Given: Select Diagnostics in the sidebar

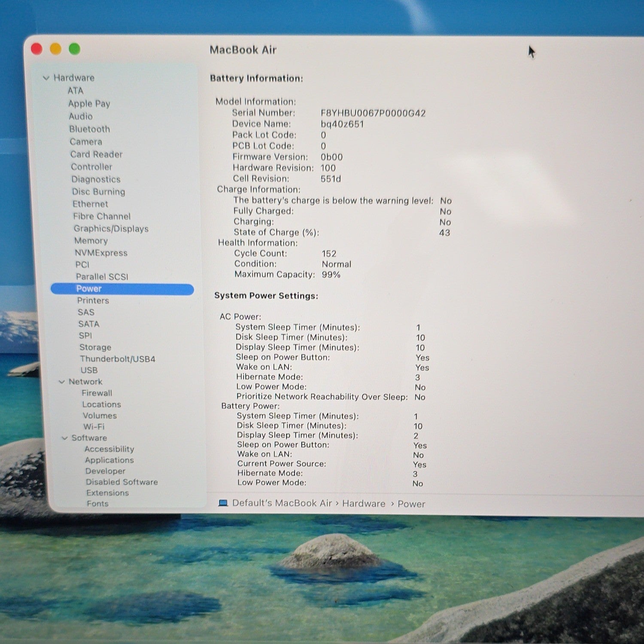Looking at the screenshot, I should tap(96, 179).
